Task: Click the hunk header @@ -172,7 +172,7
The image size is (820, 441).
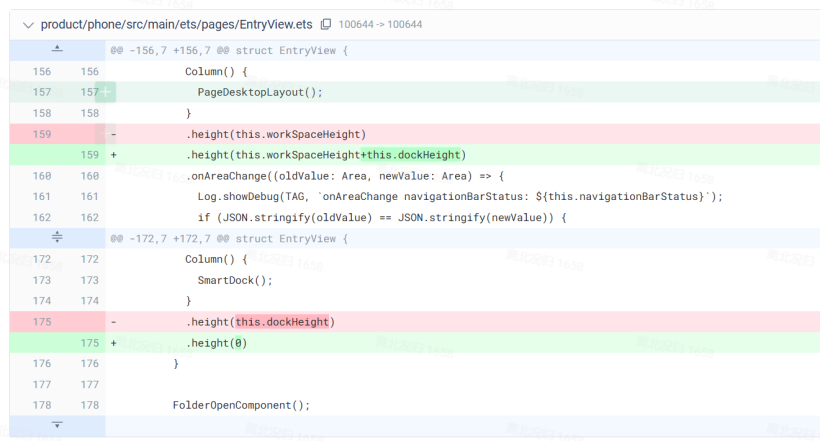Action: point(229,238)
